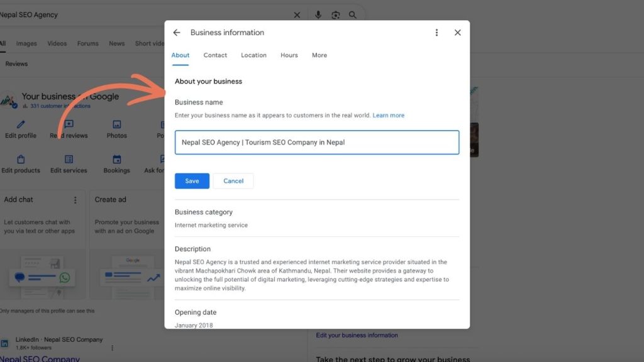Click the Edit services icon

click(69, 160)
